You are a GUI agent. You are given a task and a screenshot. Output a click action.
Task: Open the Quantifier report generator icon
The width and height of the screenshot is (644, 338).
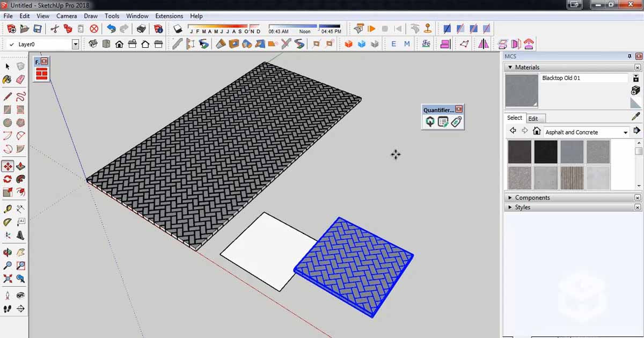(x=443, y=121)
